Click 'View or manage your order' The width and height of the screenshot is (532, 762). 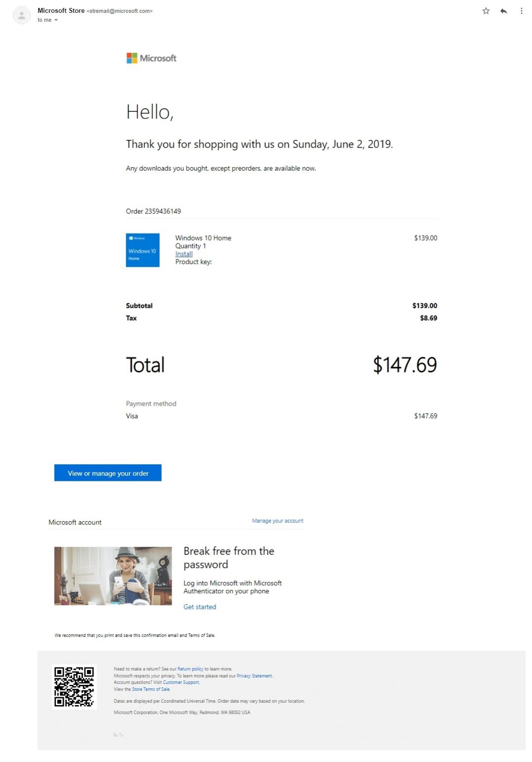(x=107, y=473)
